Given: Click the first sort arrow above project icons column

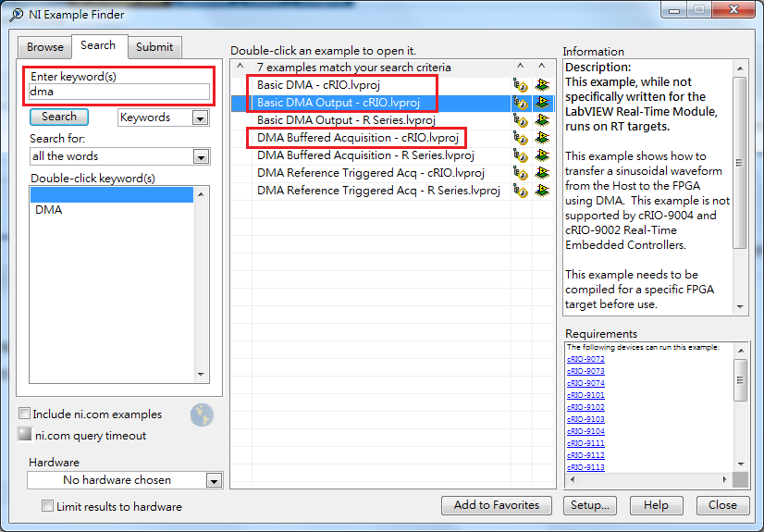Looking at the screenshot, I should tap(521, 67).
